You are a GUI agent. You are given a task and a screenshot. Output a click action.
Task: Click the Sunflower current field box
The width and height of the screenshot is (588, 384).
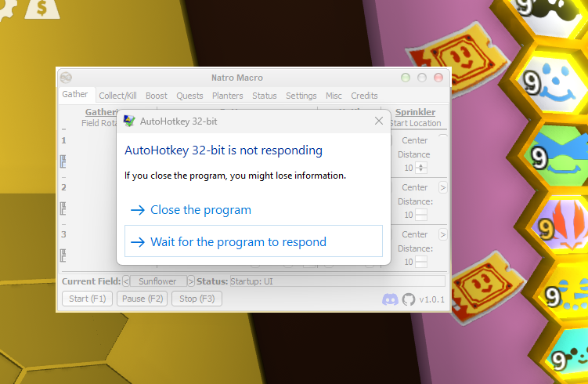[x=158, y=281]
